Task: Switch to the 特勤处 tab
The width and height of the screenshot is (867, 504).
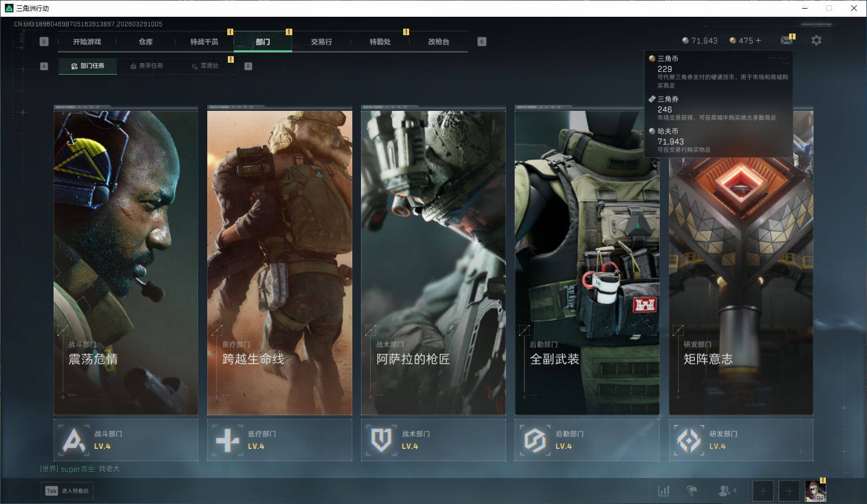Action: [x=380, y=42]
